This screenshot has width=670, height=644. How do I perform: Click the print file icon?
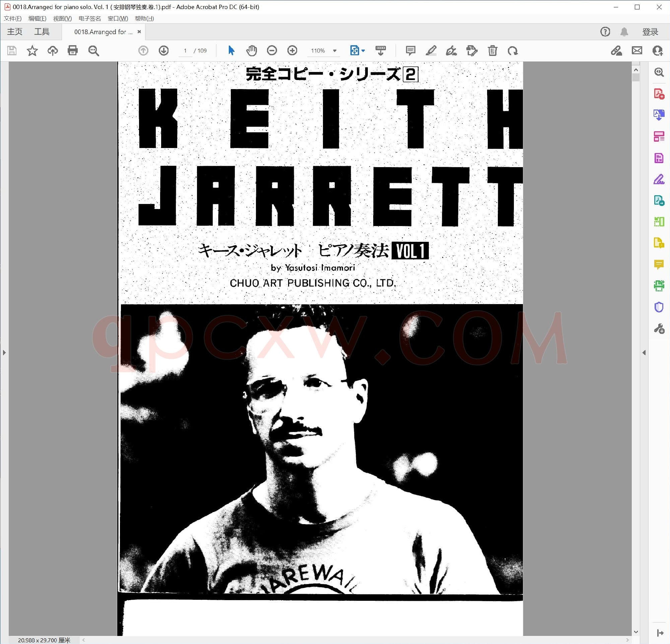coord(72,51)
